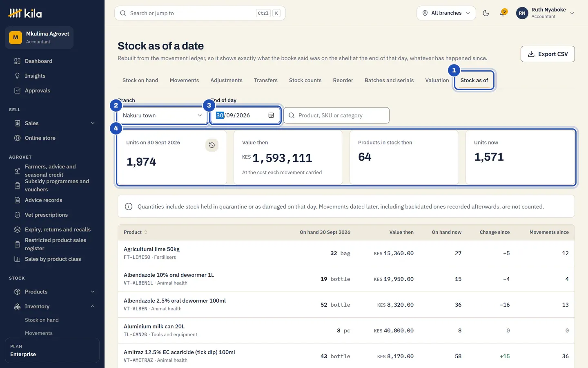The height and width of the screenshot is (368, 588).
Task: Open the All branches dropdown
Action: pos(446,13)
